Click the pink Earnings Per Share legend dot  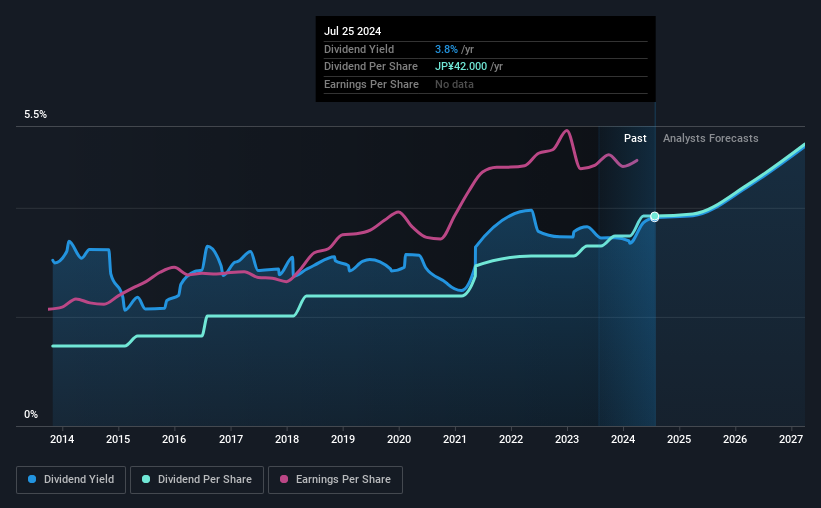coord(284,479)
